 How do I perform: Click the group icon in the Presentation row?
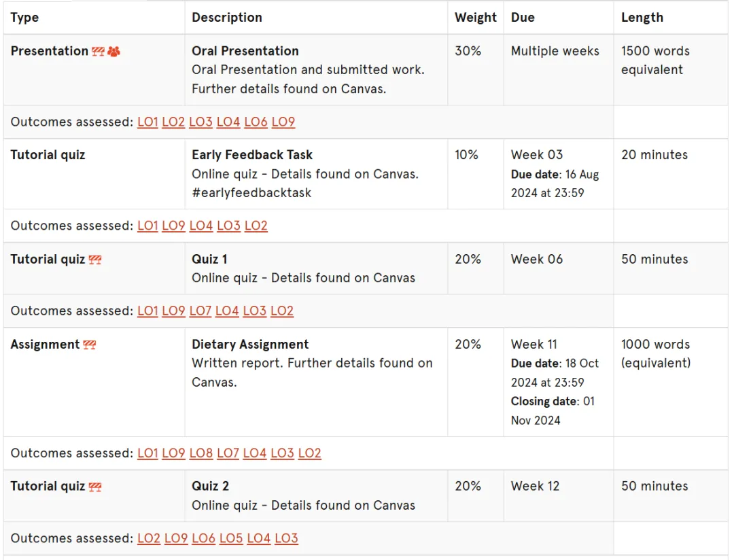pos(113,52)
